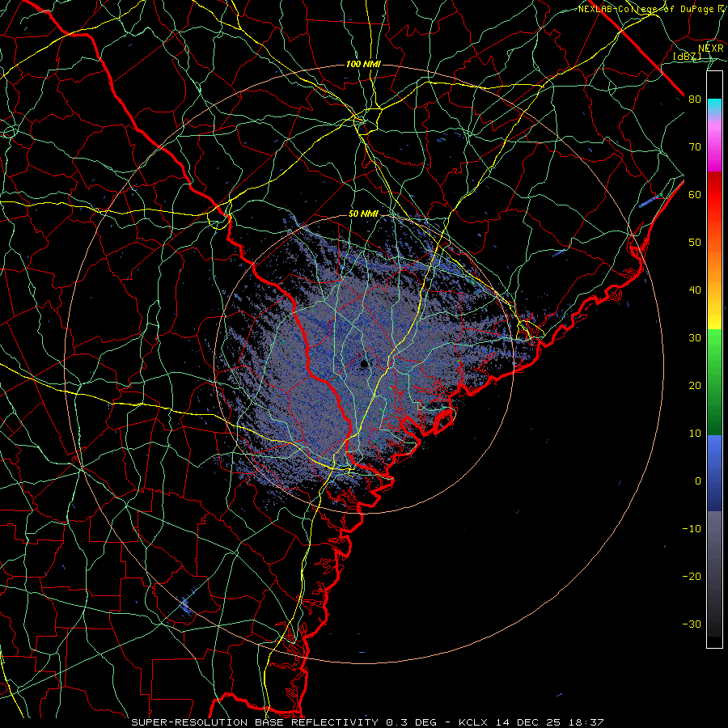
Task: Click the "100 NMI" range ring label
Action: [x=363, y=64]
